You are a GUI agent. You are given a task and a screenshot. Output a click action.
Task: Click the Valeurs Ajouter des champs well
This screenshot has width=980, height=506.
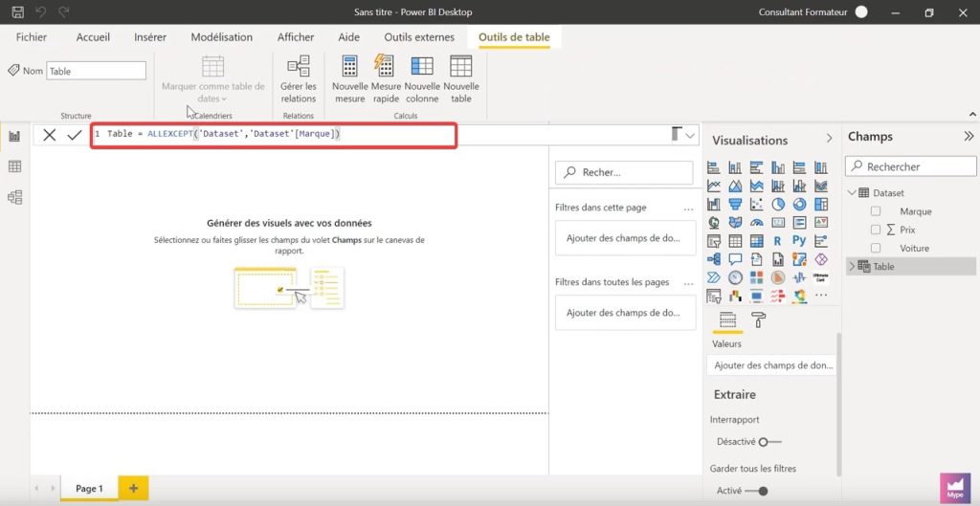pyautogui.click(x=772, y=365)
